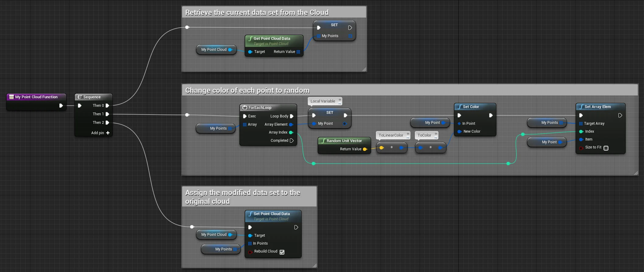Click reroute node on Then 2 wire
Screen dimensions: 644x272
tap(192, 227)
